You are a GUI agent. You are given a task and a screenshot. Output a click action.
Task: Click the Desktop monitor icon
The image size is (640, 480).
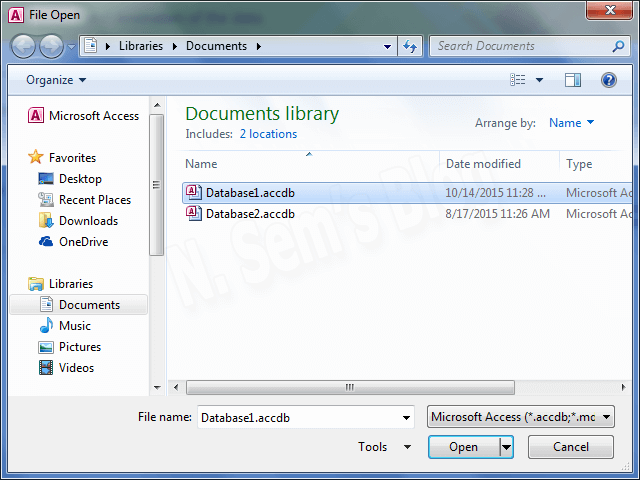pos(46,178)
